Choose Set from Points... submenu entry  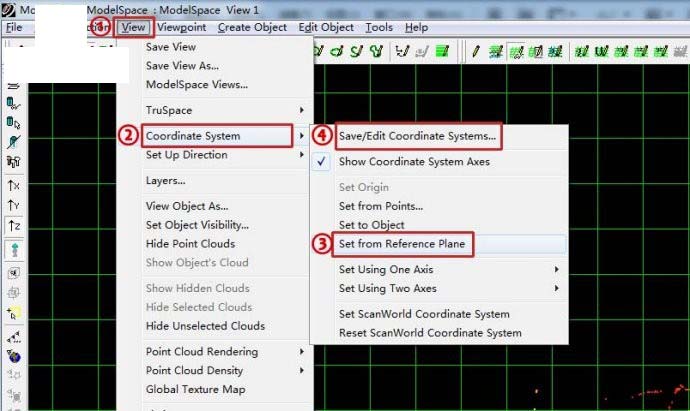click(x=381, y=206)
